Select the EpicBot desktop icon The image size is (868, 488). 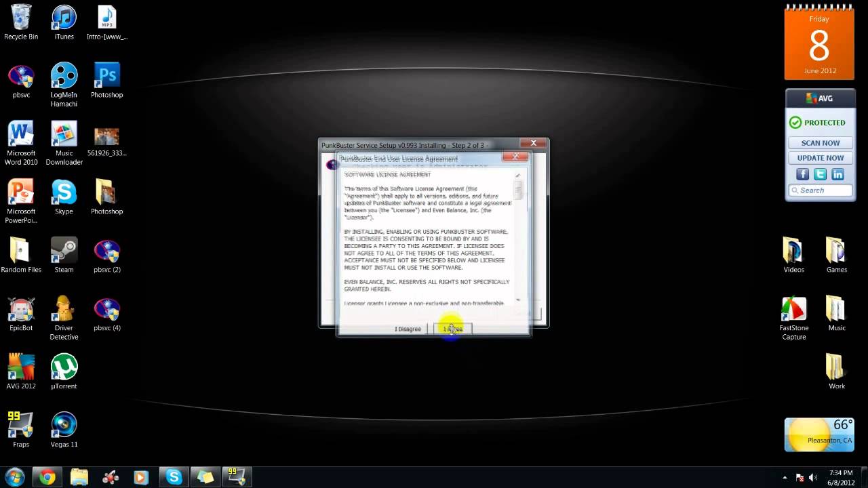tap(21, 314)
